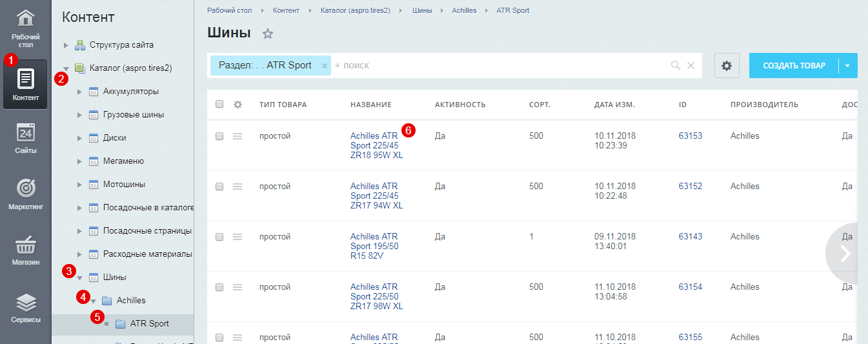Go to ATR Sport breadcrumb

[513, 11]
